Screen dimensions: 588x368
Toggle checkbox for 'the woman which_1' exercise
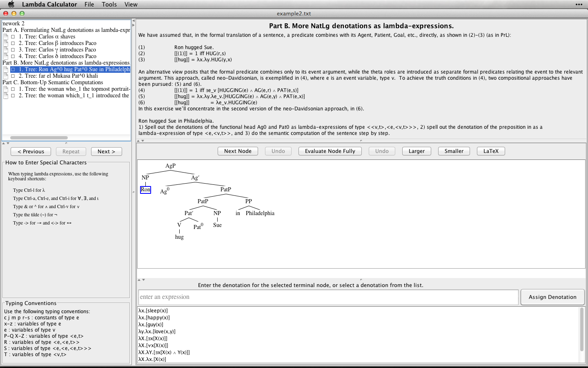[x=13, y=96]
